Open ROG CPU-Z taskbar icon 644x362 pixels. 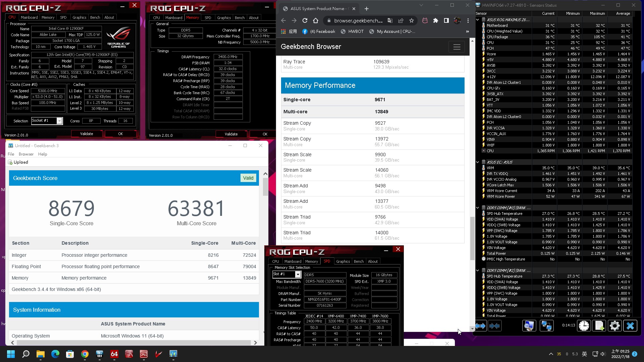click(144, 354)
